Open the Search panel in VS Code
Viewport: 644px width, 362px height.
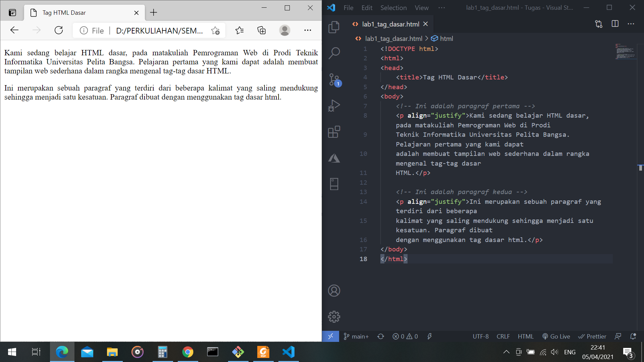click(x=334, y=53)
